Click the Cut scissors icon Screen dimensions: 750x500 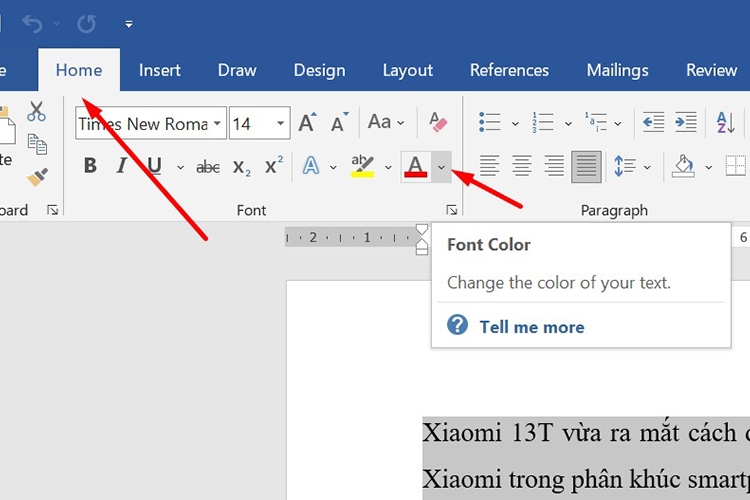point(36,111)
